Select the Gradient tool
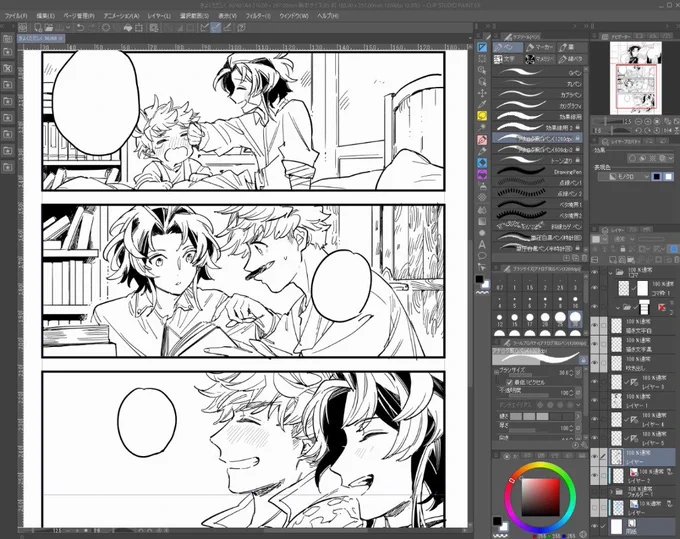The width and height of the screenshot is (680, 539). point(482,221)
